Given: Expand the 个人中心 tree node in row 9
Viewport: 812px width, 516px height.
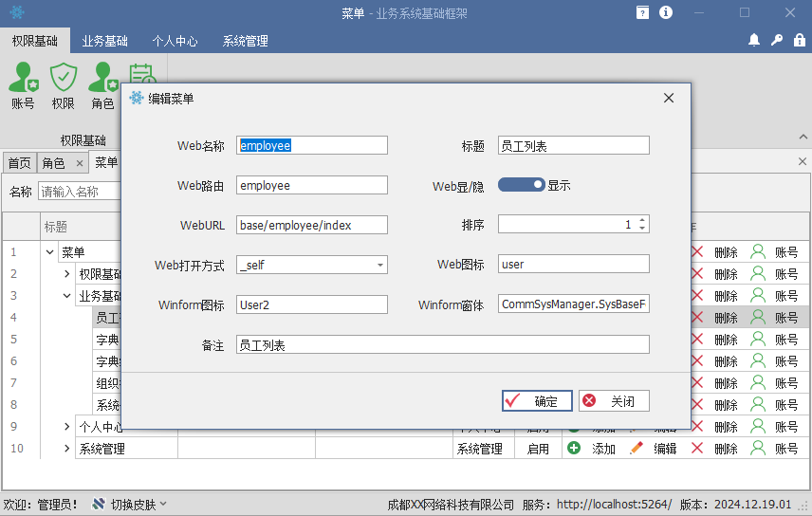Looking at the screenshot, I should pos(66,427).
